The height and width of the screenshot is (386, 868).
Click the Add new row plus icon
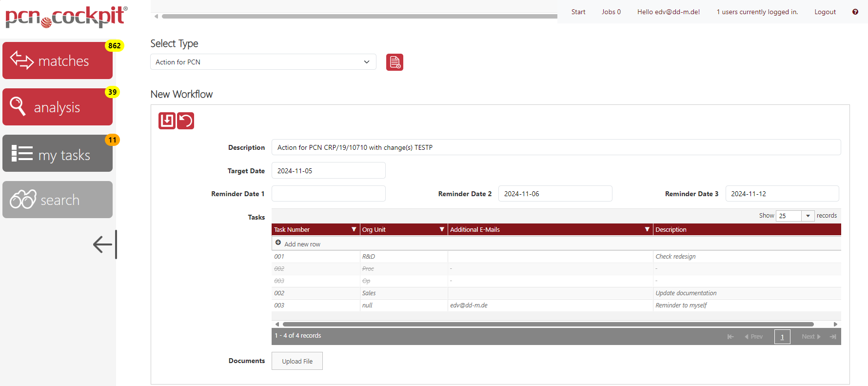[x=278, y=243]
